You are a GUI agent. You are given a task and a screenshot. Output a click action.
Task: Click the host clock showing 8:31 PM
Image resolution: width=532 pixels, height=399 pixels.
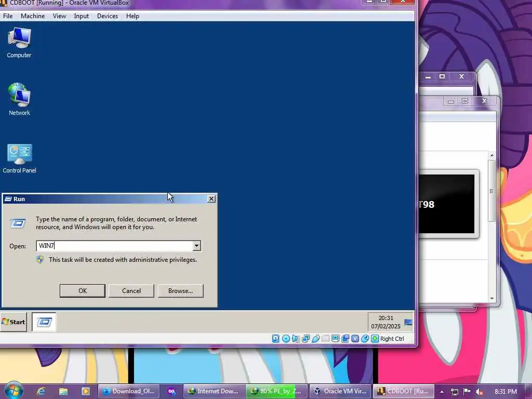click(x=506, y=392)
